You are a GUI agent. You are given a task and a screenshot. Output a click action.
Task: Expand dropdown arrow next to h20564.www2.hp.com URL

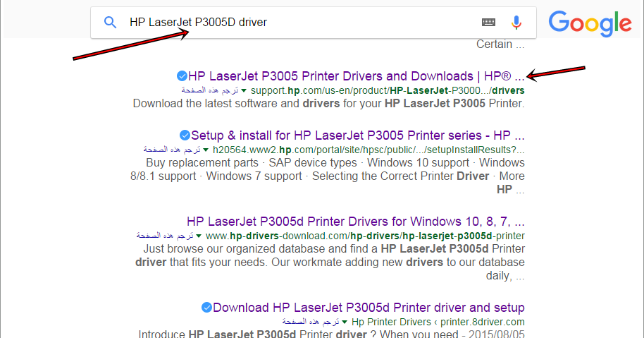pos(206,150)
